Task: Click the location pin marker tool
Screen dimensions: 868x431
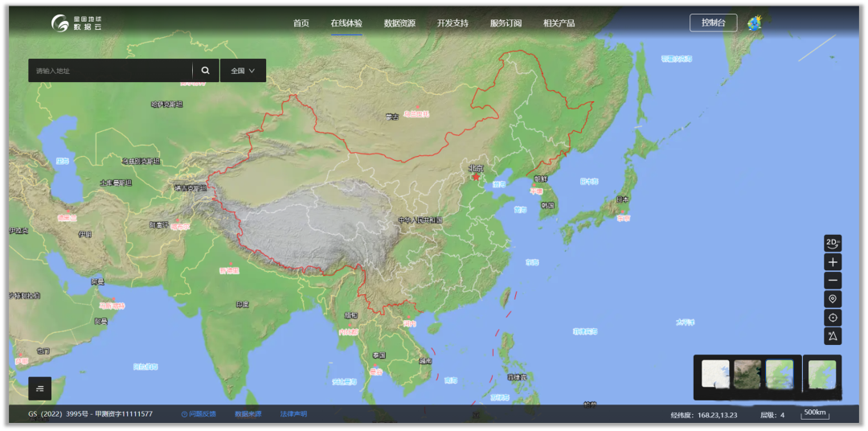Action: click(x=833, y=299)
